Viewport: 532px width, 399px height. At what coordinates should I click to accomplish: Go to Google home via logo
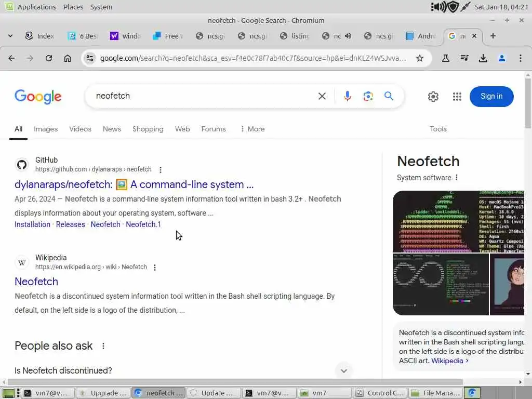(38, 97)
